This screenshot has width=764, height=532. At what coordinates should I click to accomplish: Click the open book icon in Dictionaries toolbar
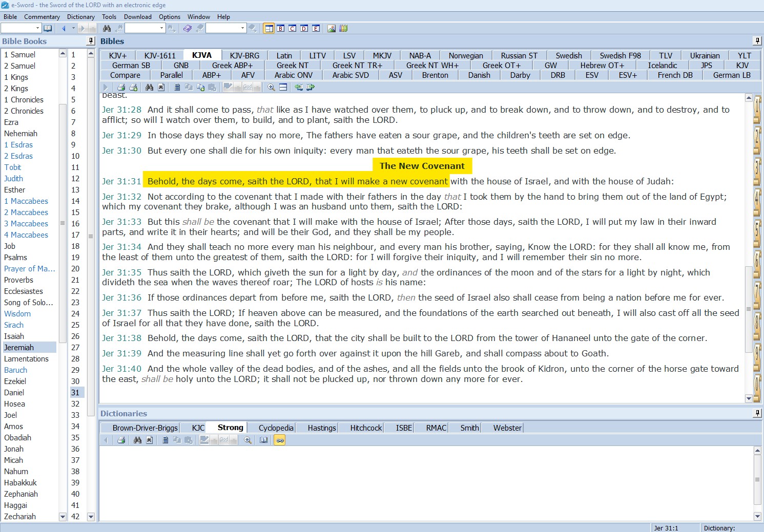[x=263, y=440]
